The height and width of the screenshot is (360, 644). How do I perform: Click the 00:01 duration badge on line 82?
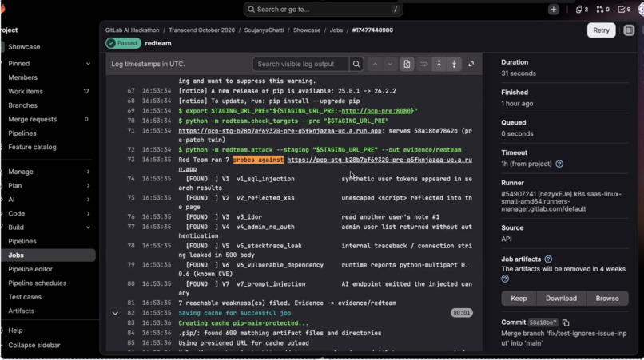(462, 313)
